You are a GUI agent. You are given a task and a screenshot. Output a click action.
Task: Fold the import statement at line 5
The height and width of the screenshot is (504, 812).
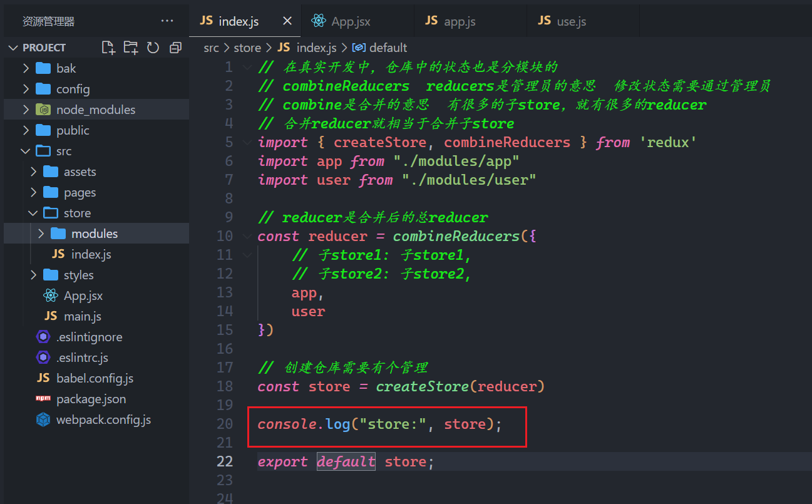coord(247,142)
